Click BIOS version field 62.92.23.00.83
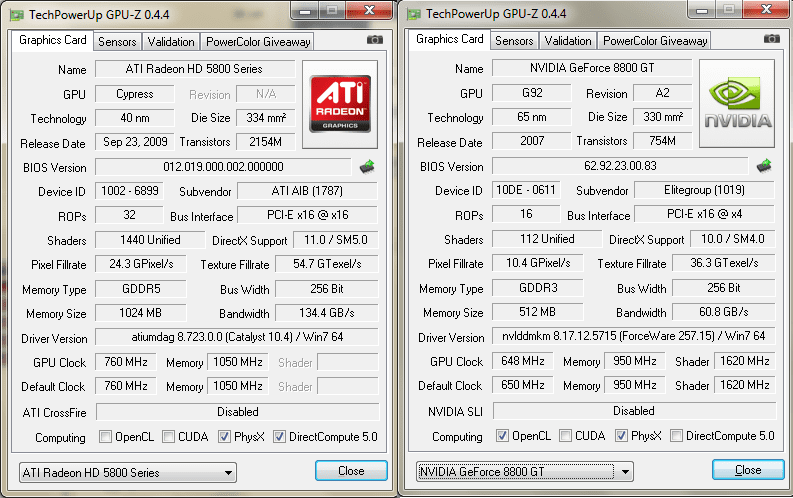The width and height of the screenshot is (793, 498). [x=620, y=166]
